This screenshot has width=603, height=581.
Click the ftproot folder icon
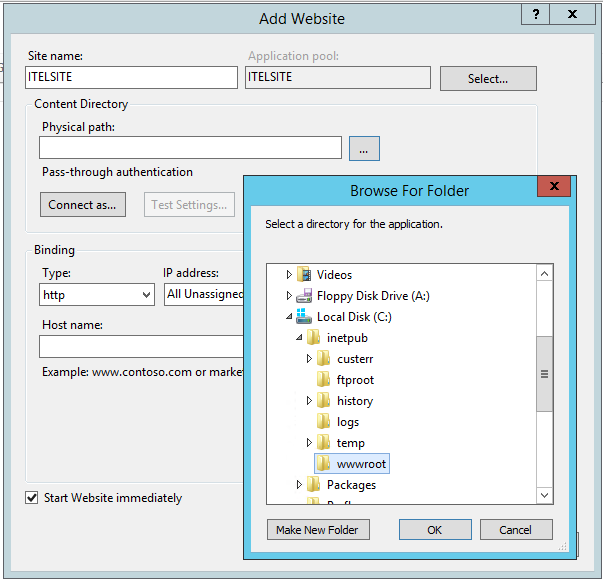point(323,380)
